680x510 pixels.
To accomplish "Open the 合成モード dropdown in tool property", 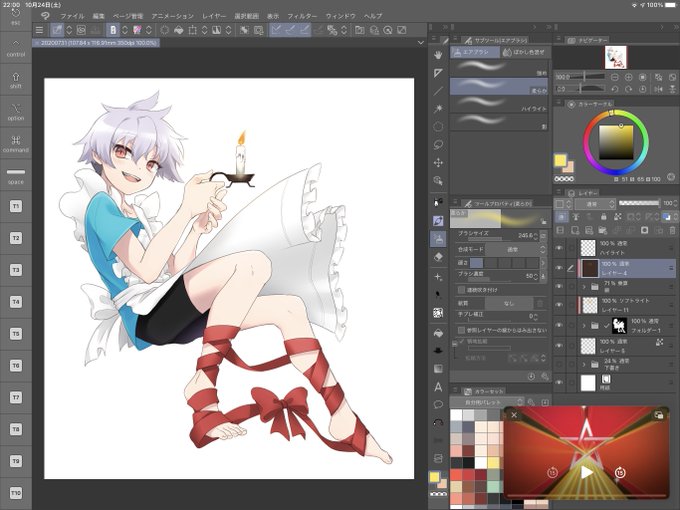I will [x=515, y=249].
